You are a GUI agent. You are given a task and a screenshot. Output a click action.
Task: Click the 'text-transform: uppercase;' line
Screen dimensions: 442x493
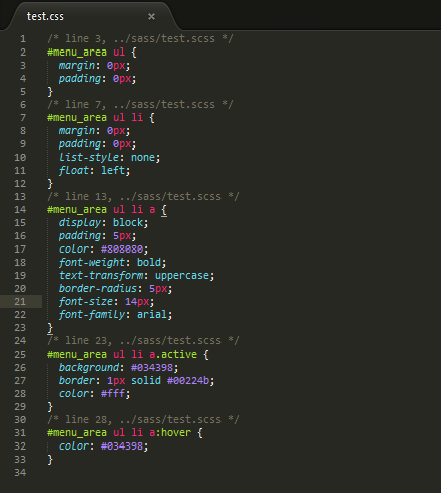pos(136,276)
